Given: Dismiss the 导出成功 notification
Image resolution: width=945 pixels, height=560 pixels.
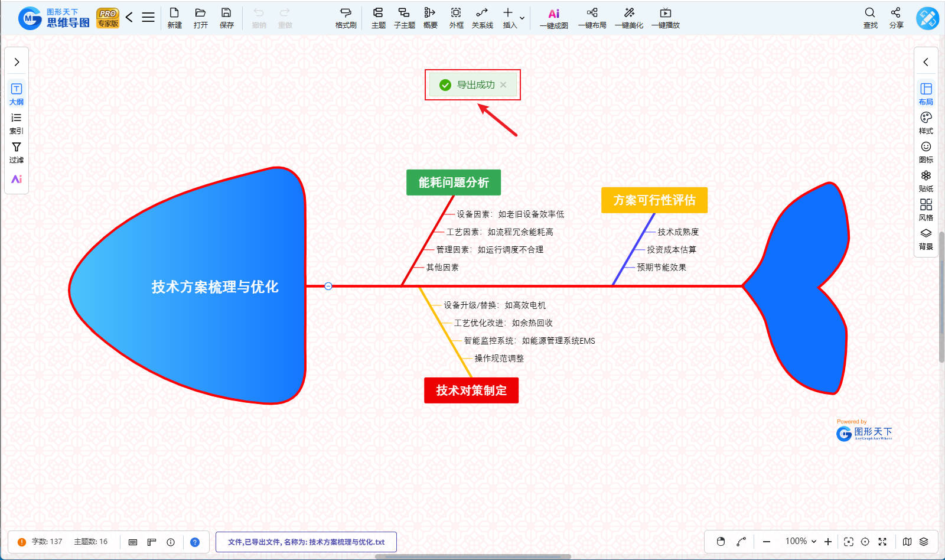Looking at the screenshot, I should click(503, 85).
